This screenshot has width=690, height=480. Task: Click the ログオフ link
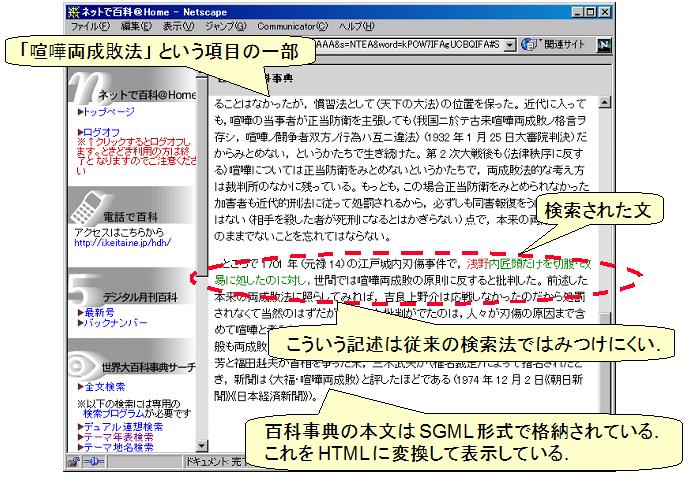[x=101, y=132]
